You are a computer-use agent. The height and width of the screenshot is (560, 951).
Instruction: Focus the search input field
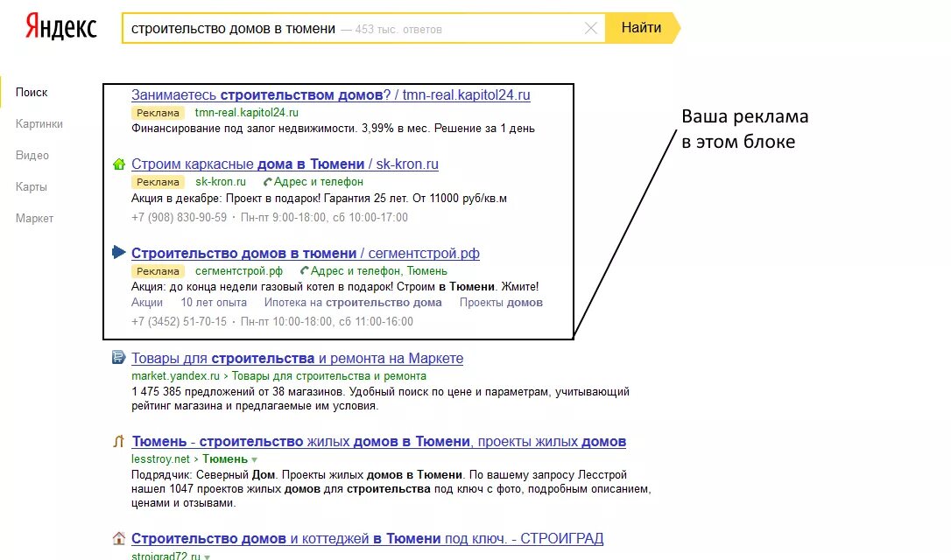click(363, 28)
